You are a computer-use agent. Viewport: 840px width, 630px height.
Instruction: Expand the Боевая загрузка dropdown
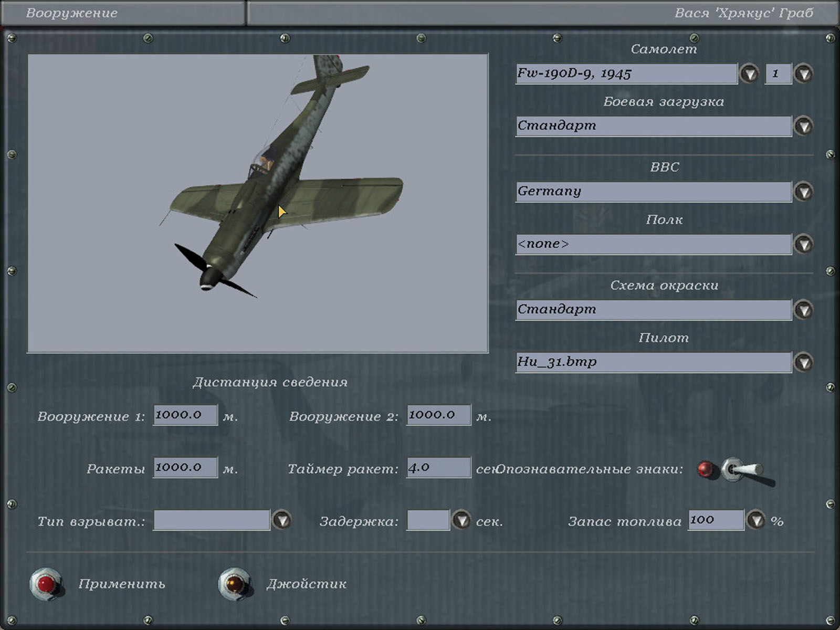coord(803,126)
